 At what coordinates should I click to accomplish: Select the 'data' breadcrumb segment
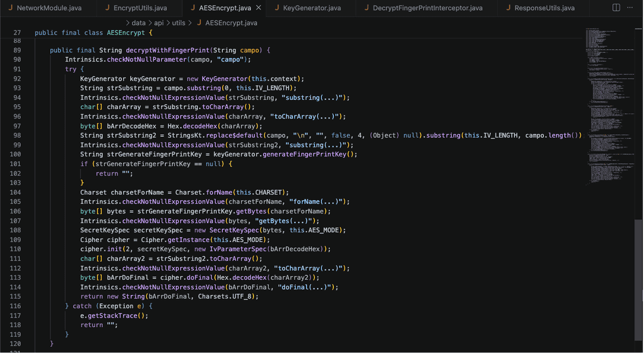(x=139, y=23)
